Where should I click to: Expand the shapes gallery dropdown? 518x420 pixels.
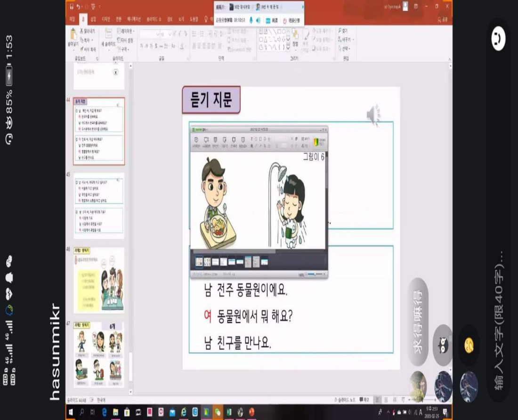click(x=289, y=47)
